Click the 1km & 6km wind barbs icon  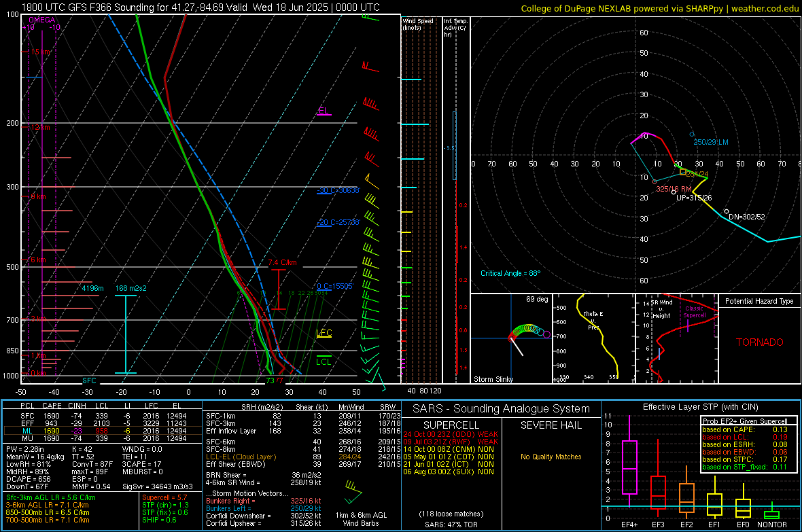[353, 492]
